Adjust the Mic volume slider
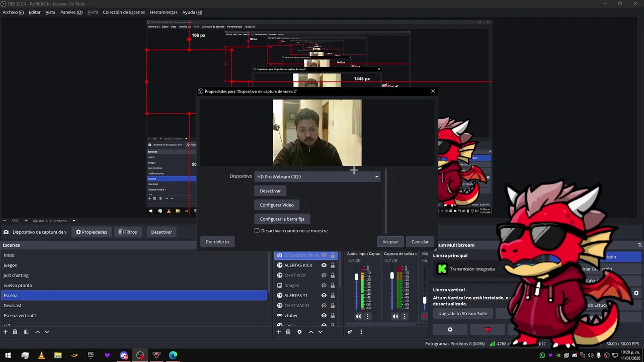 (425, 300)
